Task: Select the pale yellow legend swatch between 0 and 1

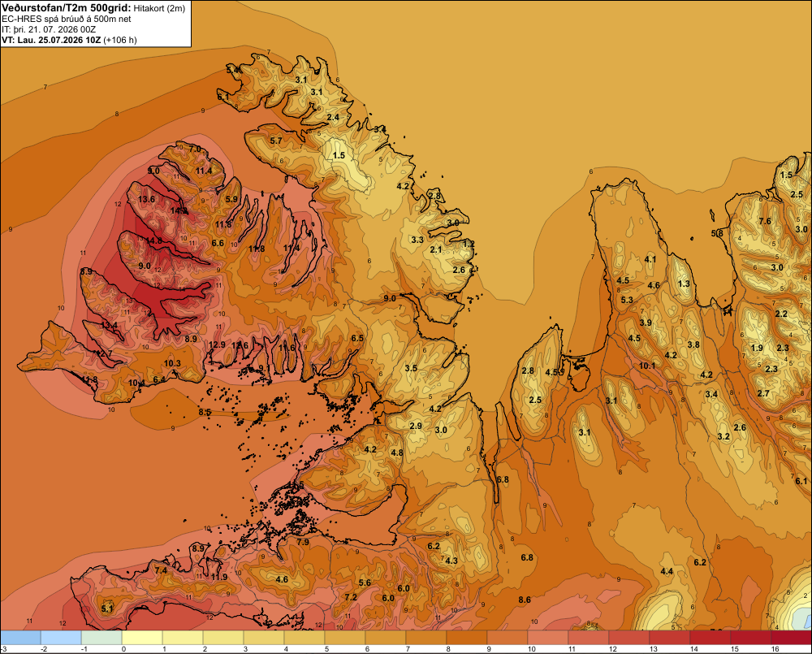Action: [x=142, y=638]
